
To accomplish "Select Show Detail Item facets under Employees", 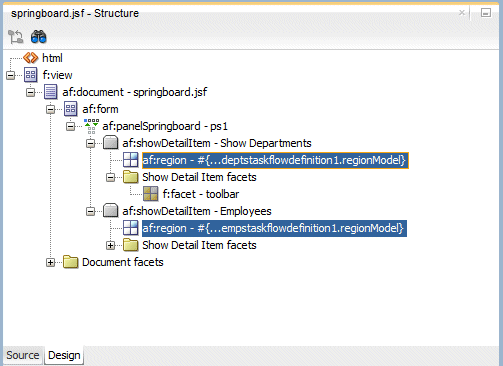I will click(199, 245).
